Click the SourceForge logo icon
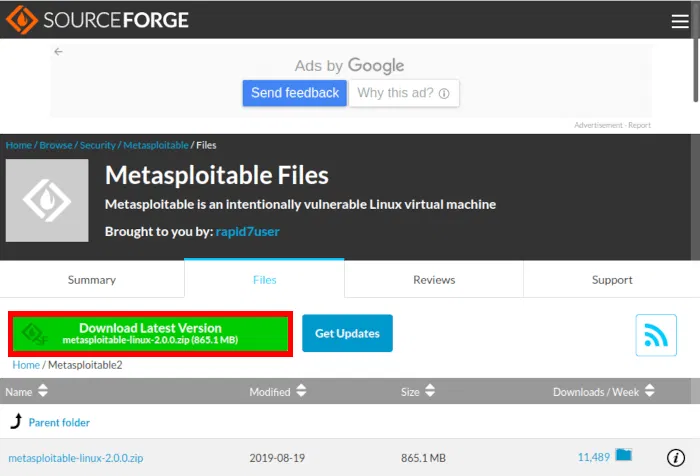This screenshot has height=476, width=700. [x=21, y=20]
